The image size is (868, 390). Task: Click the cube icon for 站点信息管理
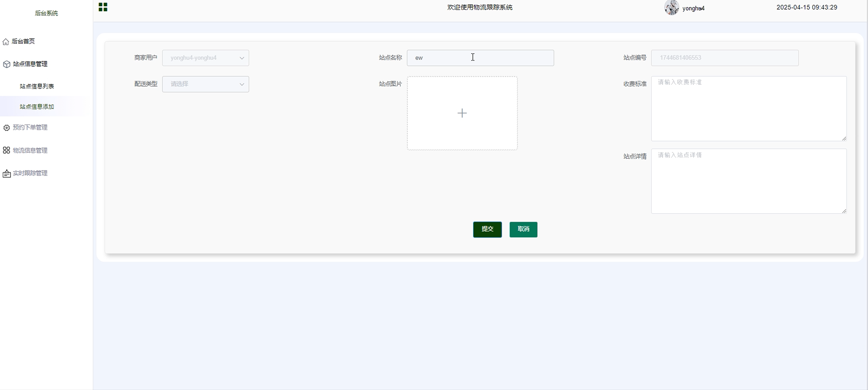[x=6, y=64]
